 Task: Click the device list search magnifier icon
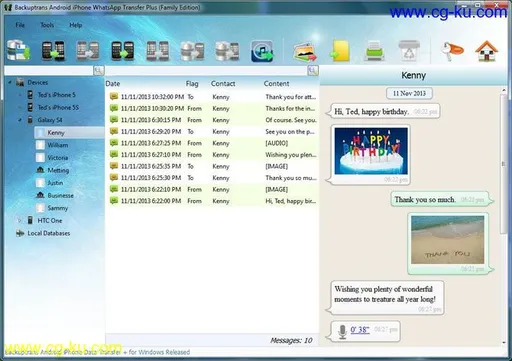click(x=99, y=70)
